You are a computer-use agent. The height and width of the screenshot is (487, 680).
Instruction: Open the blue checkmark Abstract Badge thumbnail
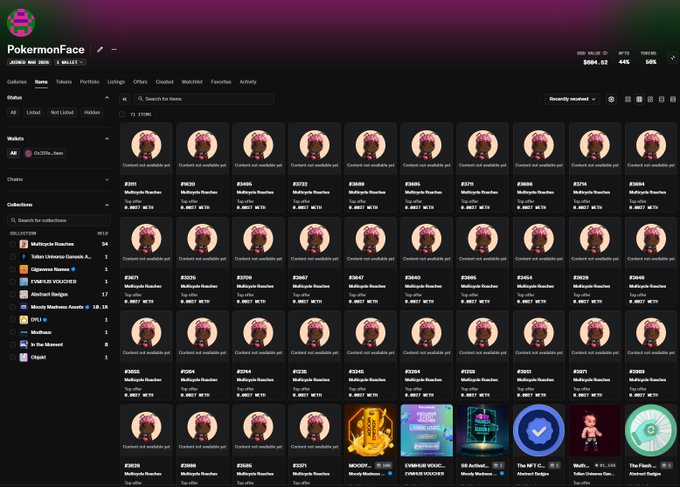(x=539, y=430)
